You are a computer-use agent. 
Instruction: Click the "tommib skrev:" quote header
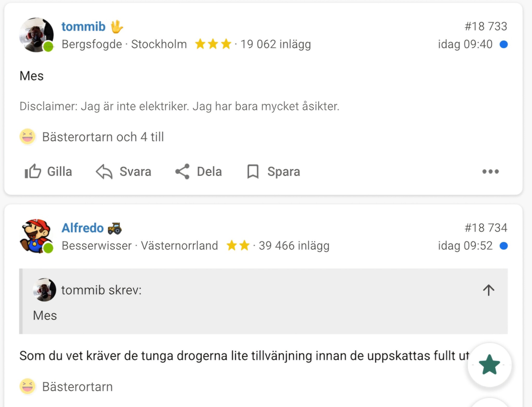coord(101,290)
